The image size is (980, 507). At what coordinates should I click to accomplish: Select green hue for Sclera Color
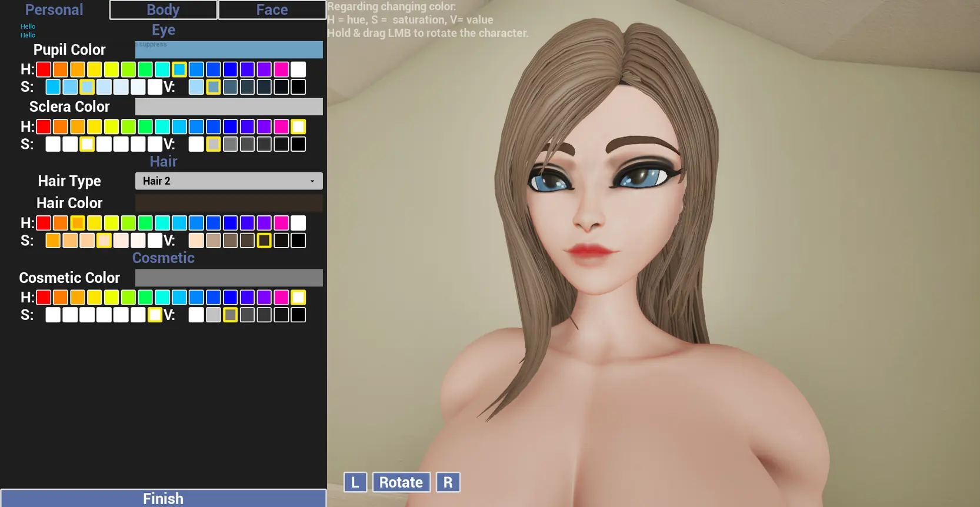coord(145,126)
